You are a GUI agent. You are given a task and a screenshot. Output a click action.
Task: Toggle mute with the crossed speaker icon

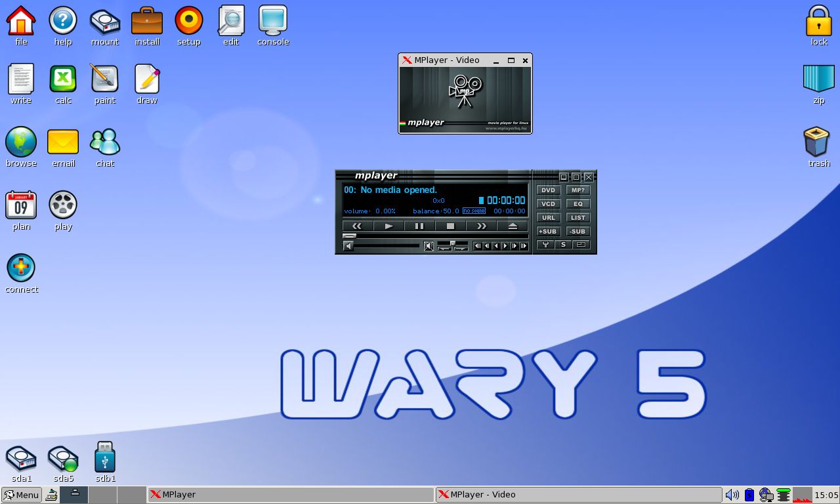point(429,246)
